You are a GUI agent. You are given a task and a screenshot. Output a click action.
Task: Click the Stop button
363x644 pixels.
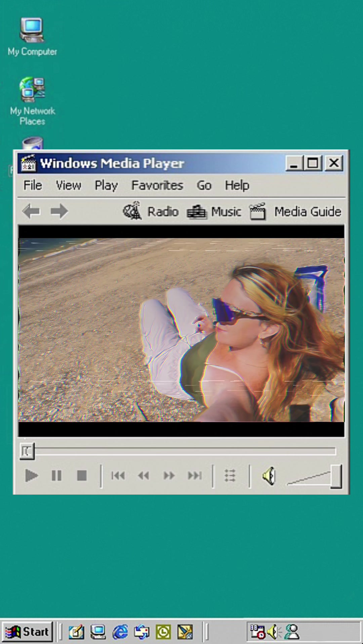pyautogui.click(x=82, y=475)
